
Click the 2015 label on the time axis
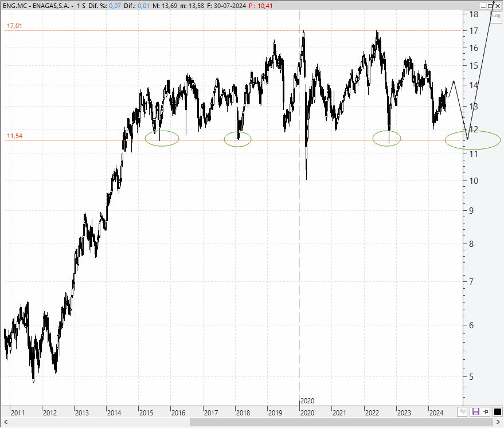pyautogui.click(x=146, y=413)
